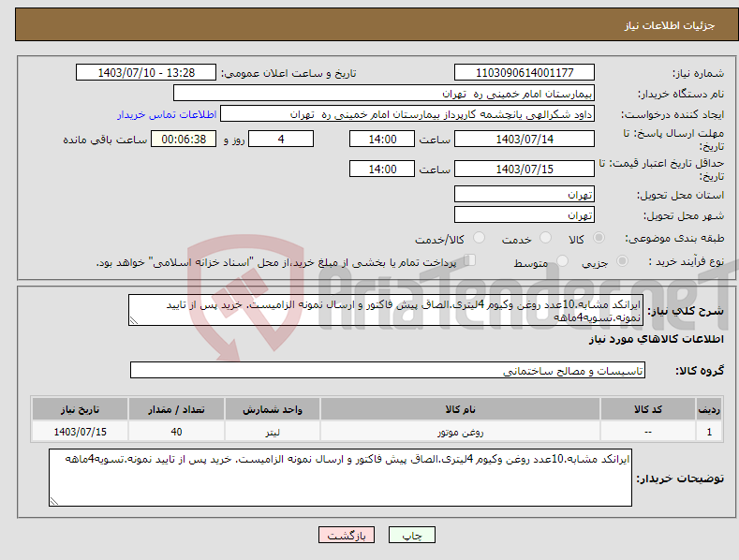The image size is (739, 560).
Task: Click the شرح کلی نیاز text area
Action: pyautogui.click(x=386, y=310)
